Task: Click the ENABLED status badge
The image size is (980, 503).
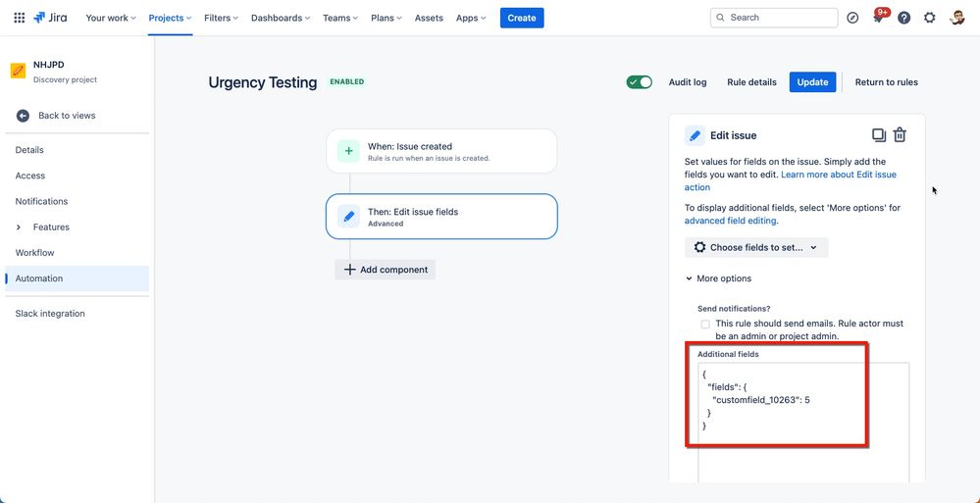Action: pos(347,81)
